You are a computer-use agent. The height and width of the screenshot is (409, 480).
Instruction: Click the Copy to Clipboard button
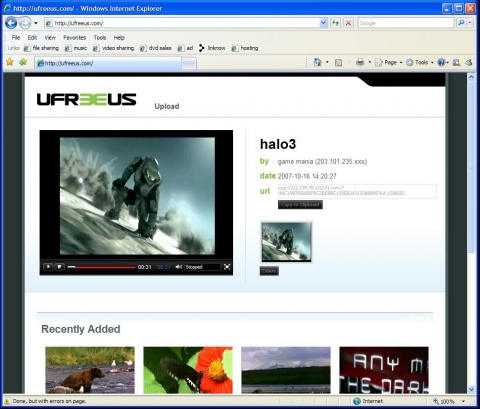tap(300, 205)
